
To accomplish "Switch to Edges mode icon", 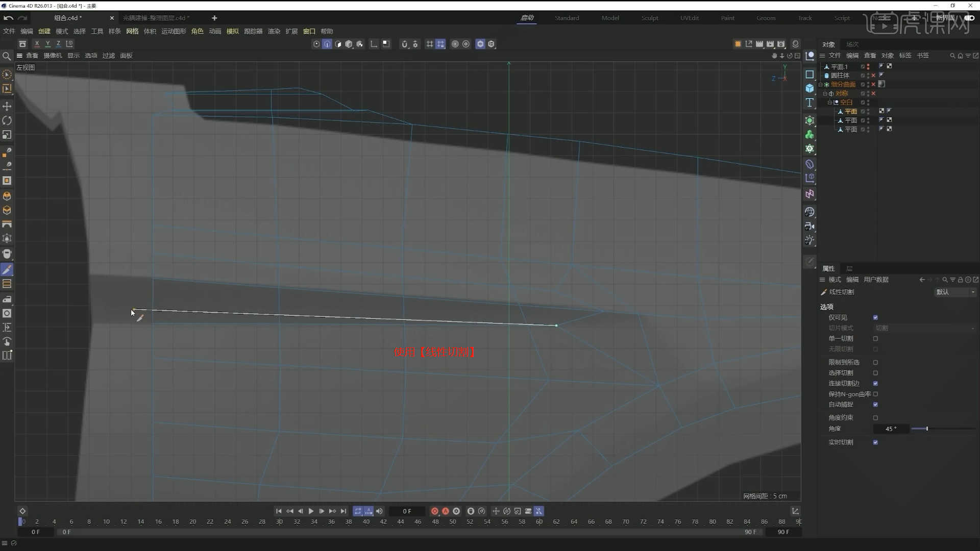I will pos(327,44).
